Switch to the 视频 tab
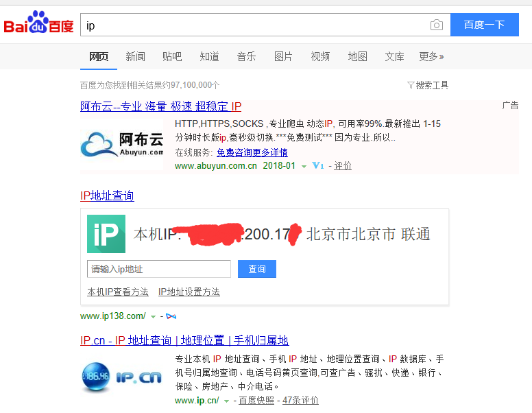The height and width of the screenshot is (413, 532). coord(320,56)
